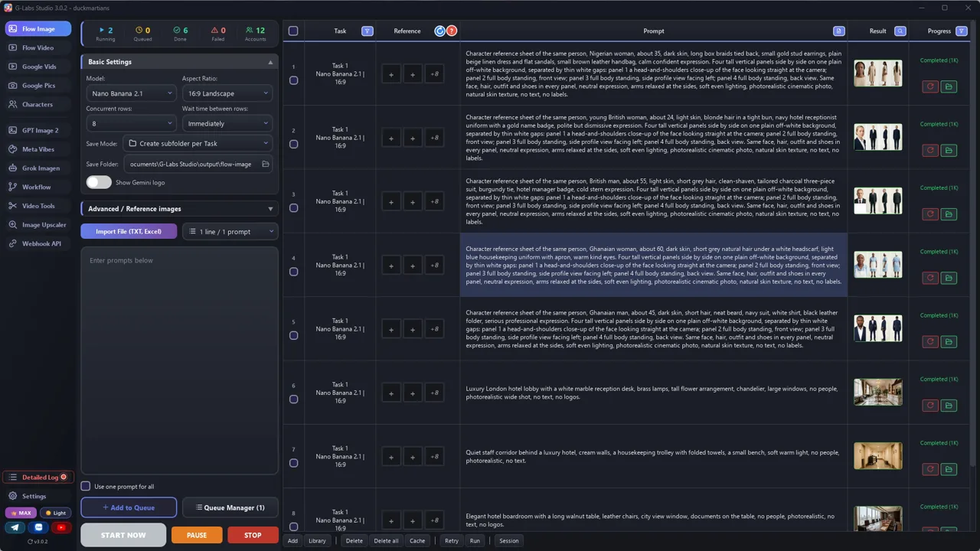Open the Model dropdown showing Nano Banana 2.1
The height and width of the screenshot is (551, 980).
point(131,93)
